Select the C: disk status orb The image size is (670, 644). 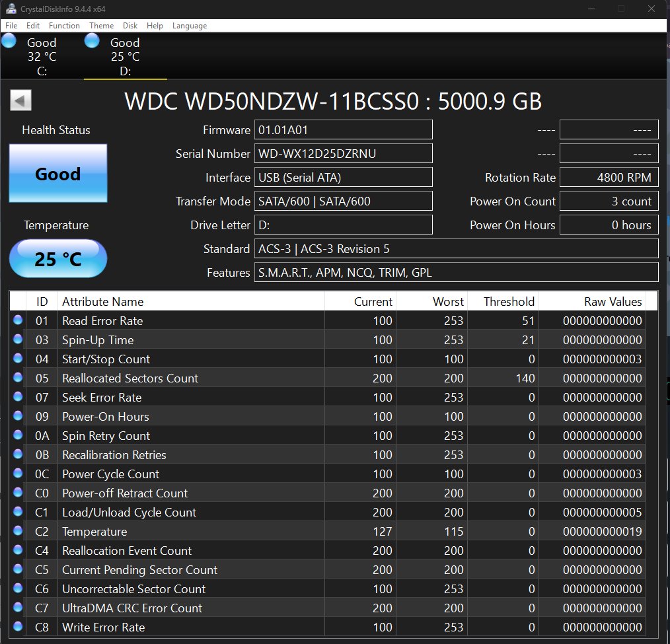pyautogui.click(x=9, y=41)
